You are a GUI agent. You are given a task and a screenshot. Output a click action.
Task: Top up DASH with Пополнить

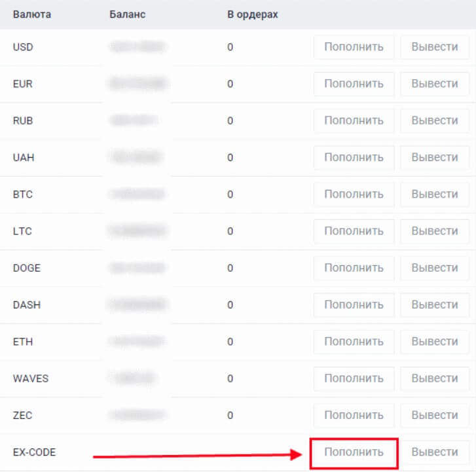point(354,305)
